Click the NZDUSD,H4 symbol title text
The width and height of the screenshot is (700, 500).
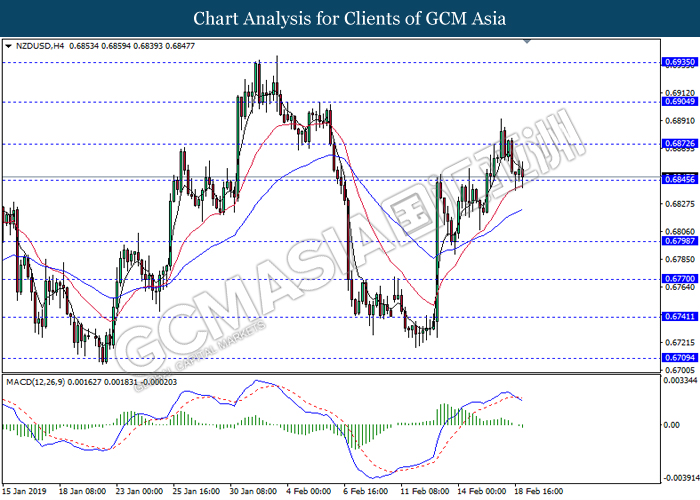[x=40, y=46]
